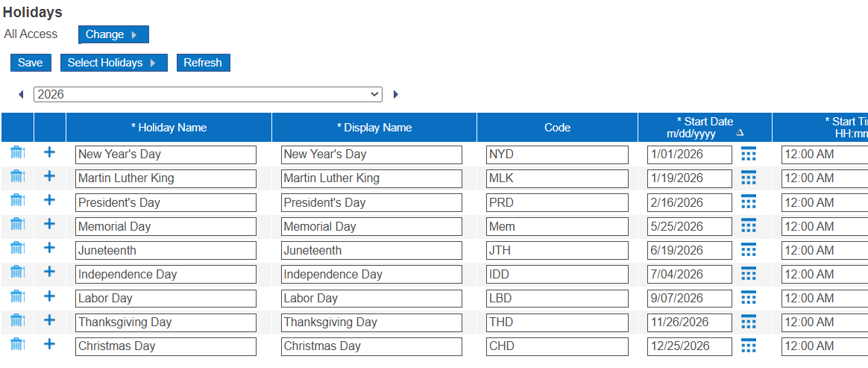This screenshot has width=868, height=368.
Task: Delete the Christmas Day row
Action: pos(18,343)
